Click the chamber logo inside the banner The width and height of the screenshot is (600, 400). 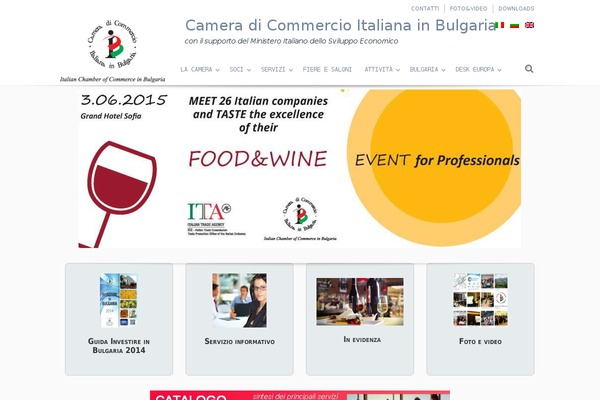tap(300, 219)
